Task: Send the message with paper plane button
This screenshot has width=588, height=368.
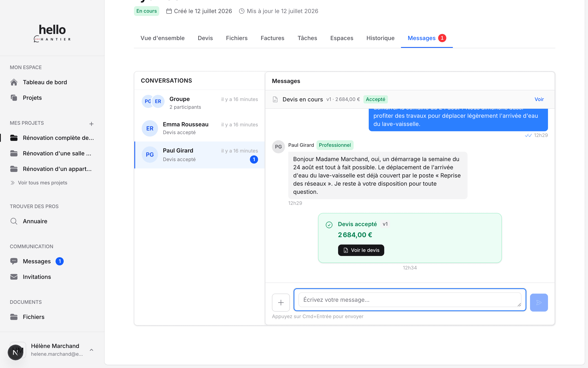Action: [x=539, y=303]
